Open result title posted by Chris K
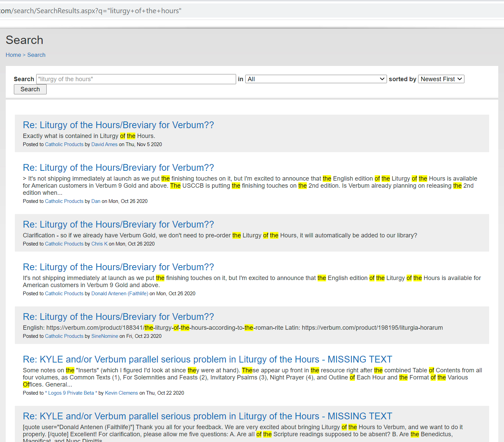This screenshot has height=442, width=504. (118, 225)
